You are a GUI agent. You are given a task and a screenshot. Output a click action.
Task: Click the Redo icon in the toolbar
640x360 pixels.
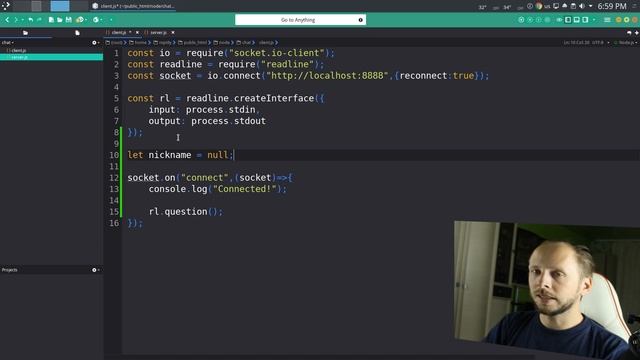[39, 20]
